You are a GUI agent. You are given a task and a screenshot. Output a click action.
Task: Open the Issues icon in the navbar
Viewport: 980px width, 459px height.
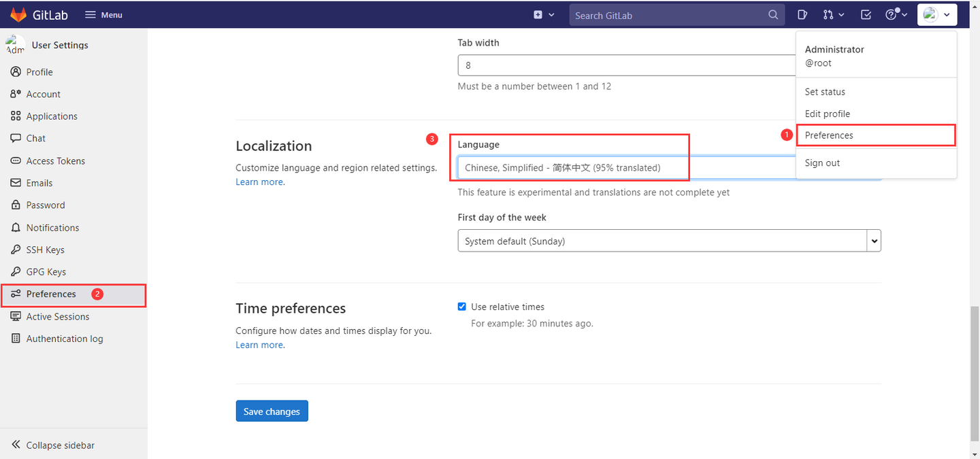(x=802, y=14)
